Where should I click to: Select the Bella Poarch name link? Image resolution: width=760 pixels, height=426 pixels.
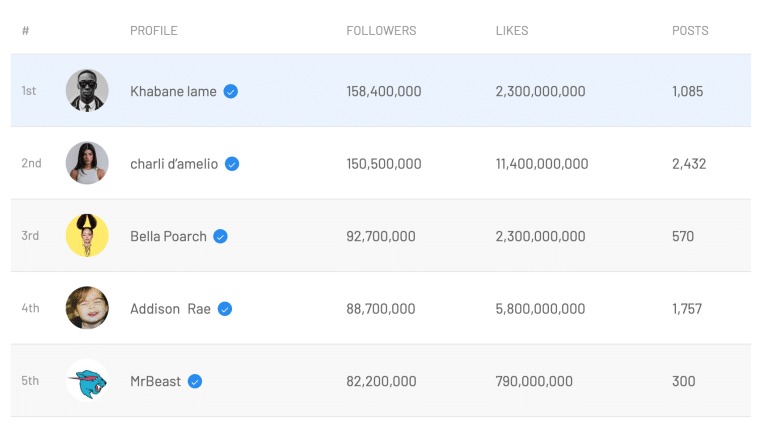coord(168,237)
